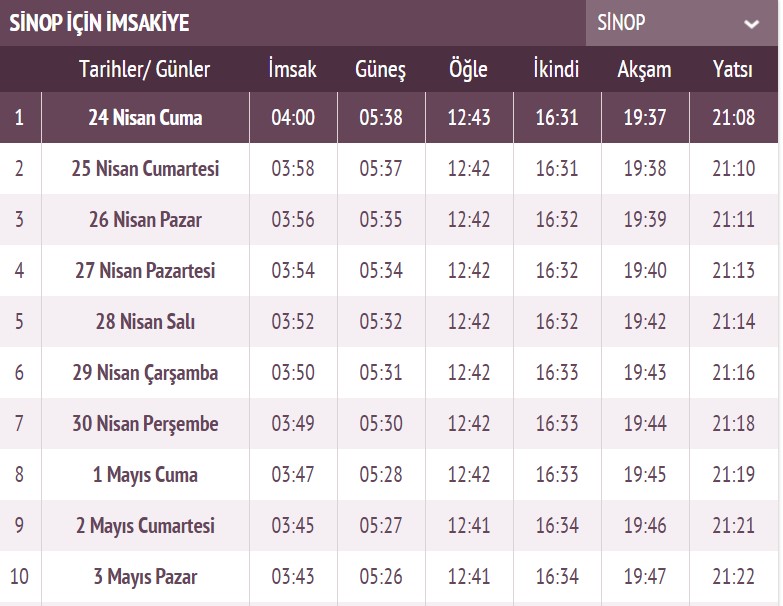Click the dropdown chevron arrow icon
The height and width of the screenshot is (606, 783).
point(751,24)
